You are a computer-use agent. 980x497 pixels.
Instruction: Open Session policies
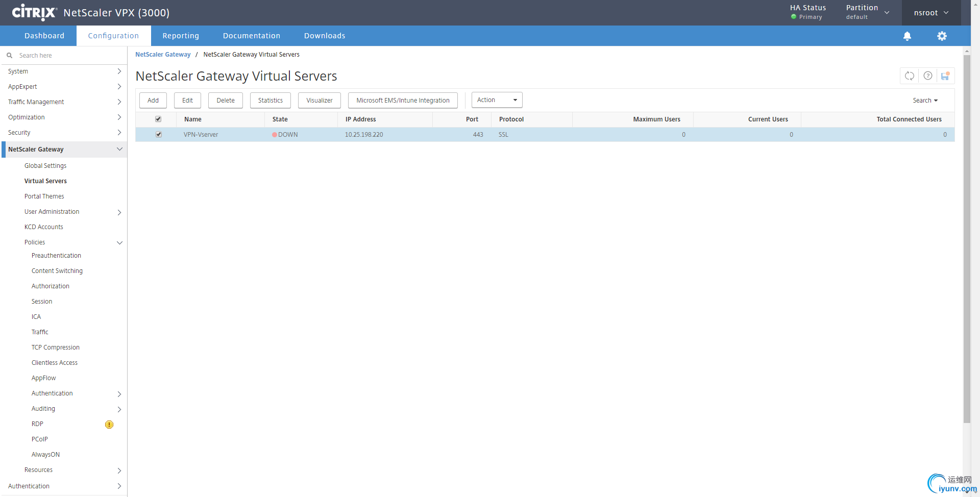42,302
